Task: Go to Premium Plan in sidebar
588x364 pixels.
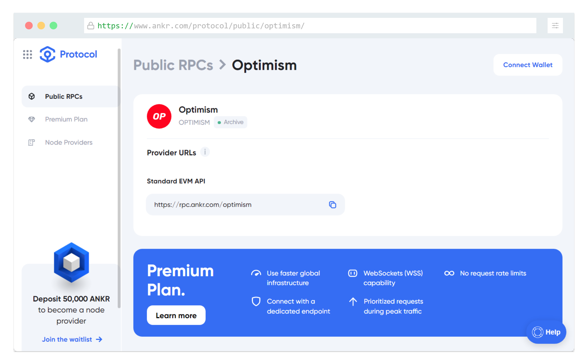Action: (x=66, y=119)
